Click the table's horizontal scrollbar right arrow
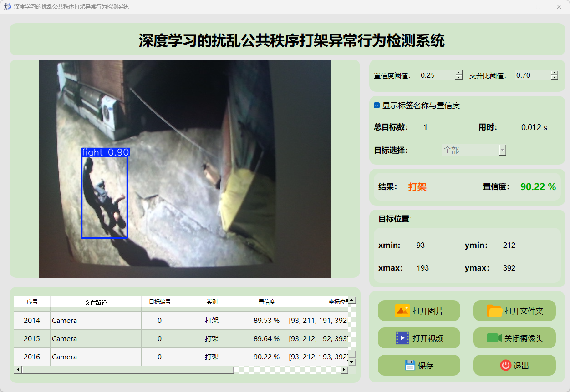The image size is (570, 392). pyautogui.click(x=344, y=370)
